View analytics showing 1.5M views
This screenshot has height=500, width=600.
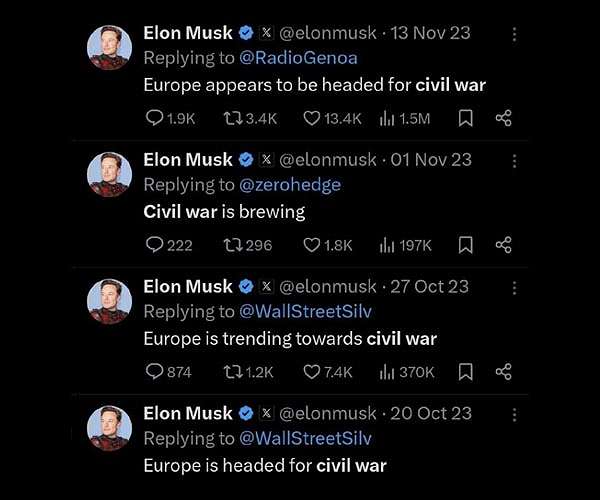click(405, 118)
